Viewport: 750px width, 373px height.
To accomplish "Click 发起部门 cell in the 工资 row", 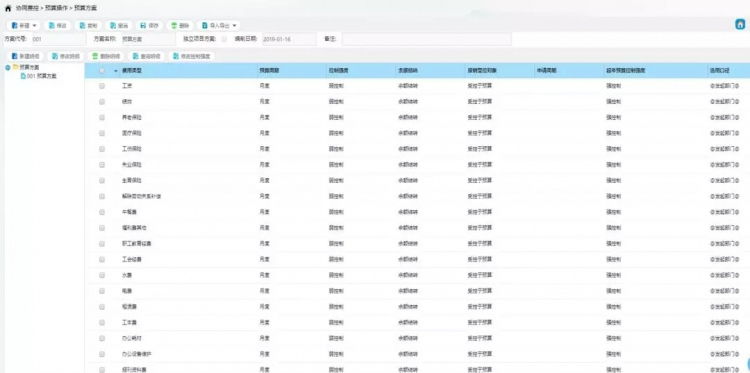I will click(725, 86).
